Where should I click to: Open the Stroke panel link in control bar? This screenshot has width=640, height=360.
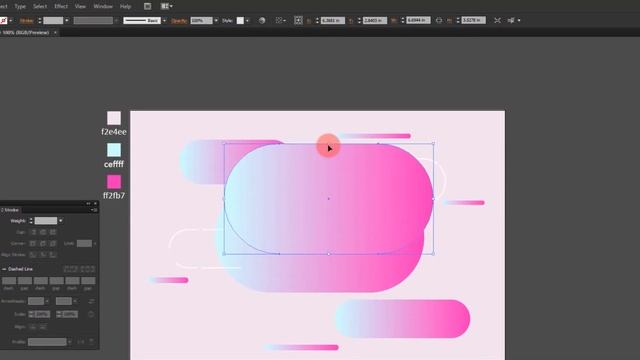[27, 20]
